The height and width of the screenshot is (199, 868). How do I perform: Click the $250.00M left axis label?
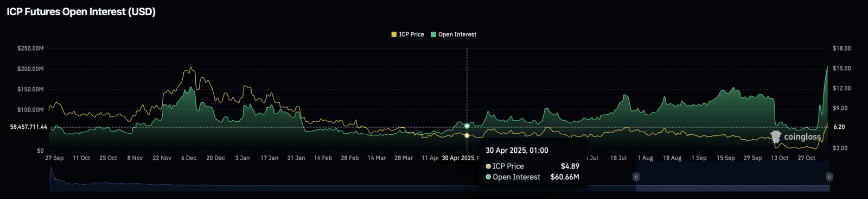click(30, 48)
